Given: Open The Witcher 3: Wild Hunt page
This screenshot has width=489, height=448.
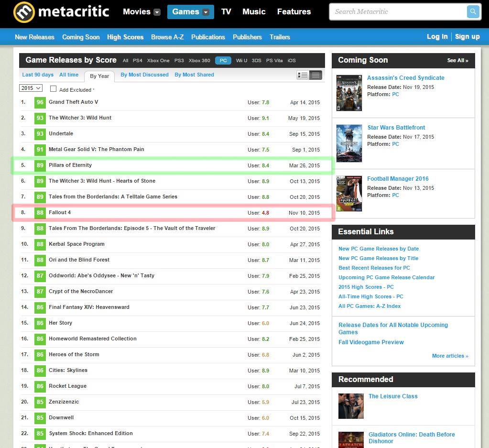Looking at the screenshot, I should [80, 118].
